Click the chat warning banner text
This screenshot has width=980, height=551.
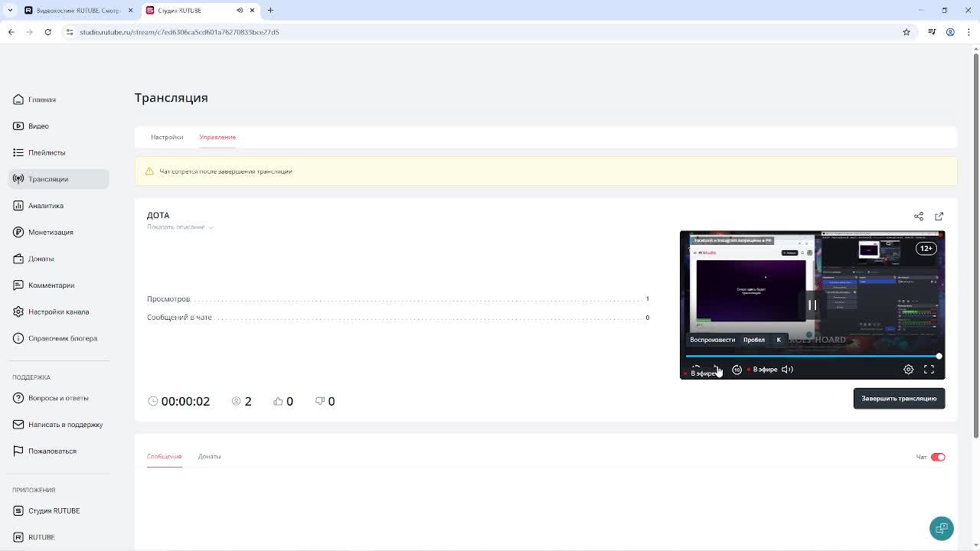tap(226, 171)
